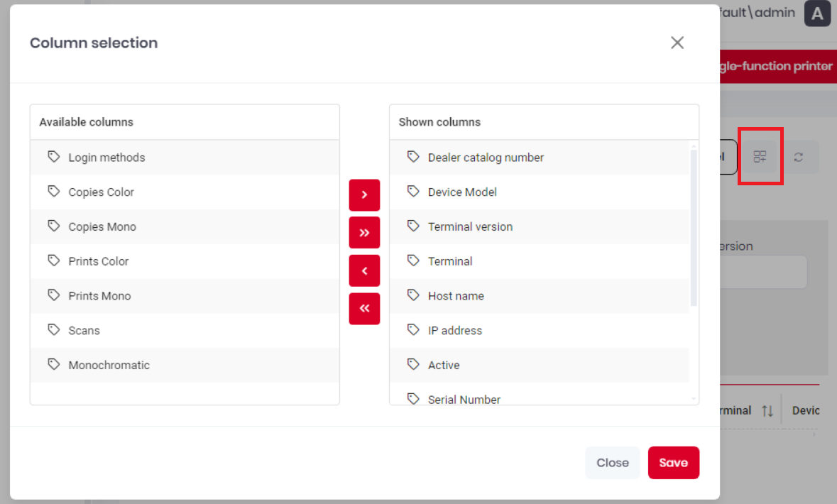The height and width of the screenshot is (504, 837).
Task: Open the column selection grid icon
Action: coord(760,156)
